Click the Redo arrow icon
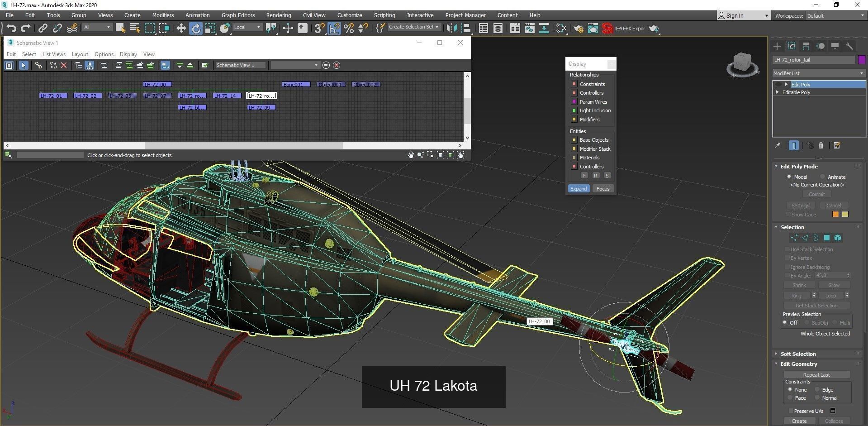 click(26, 29)
